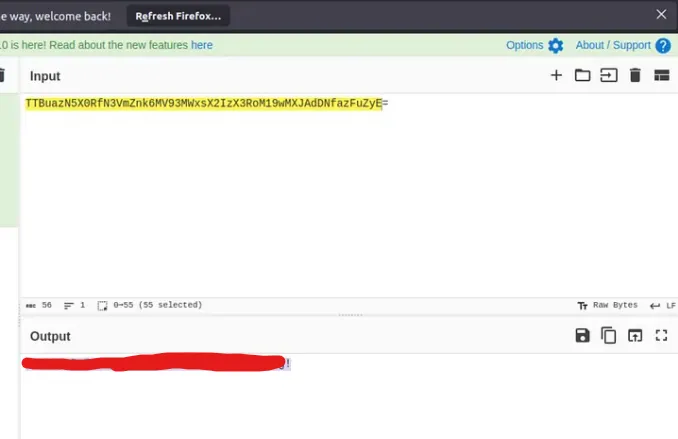Dismiss the Firefox notification bar with X
The image size is (678, 439).
661,15
